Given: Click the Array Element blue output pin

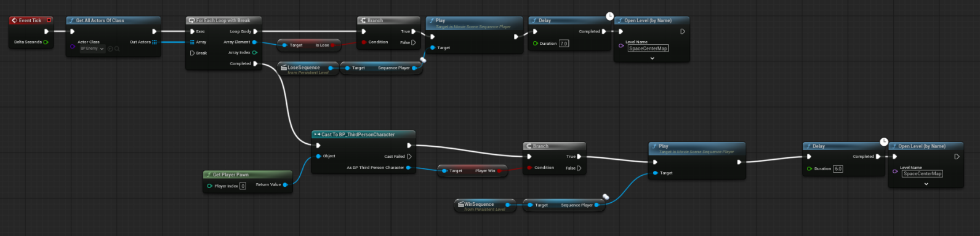Looking at the screenshot, I should [255, 42].
